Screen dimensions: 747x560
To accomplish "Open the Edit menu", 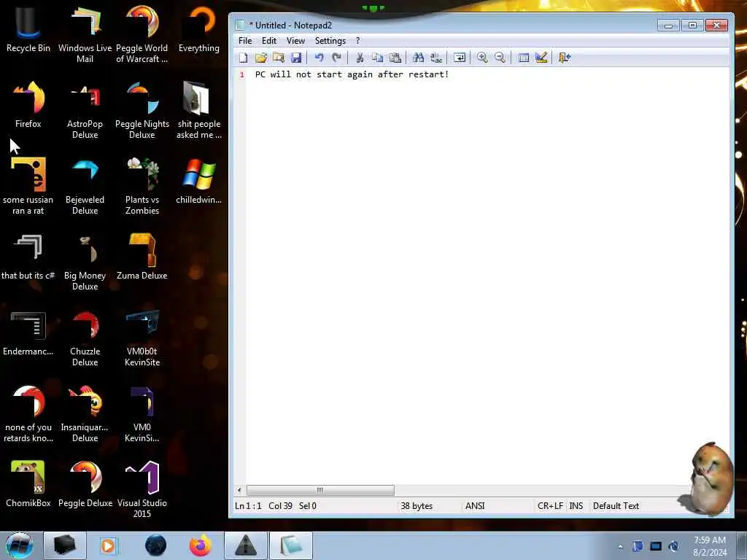I will coord(269,41).
